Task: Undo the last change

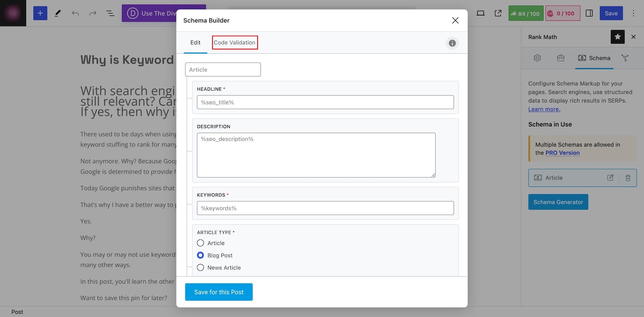Action: [75, 13]
